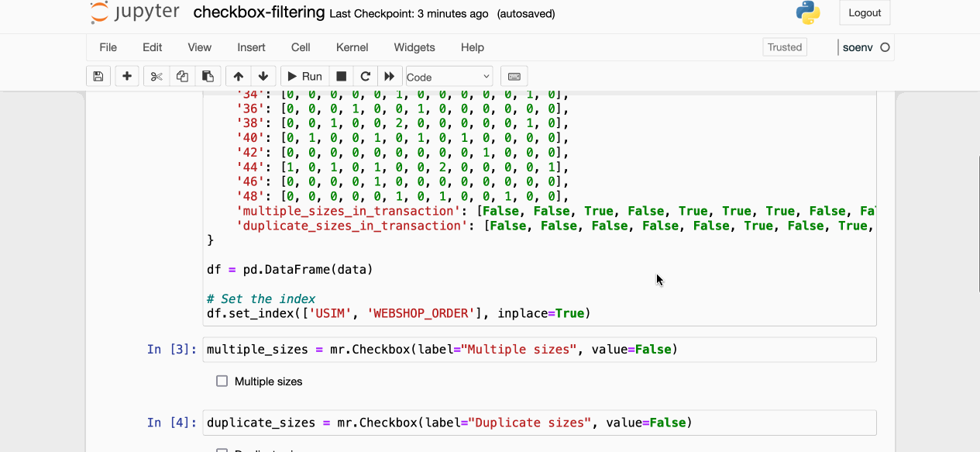Image resolution: width=980 pixels, height=452 pixels.
Task: Open the cell type dropdown showing Code
Action: pyautogui.click(x=448, y=76)
